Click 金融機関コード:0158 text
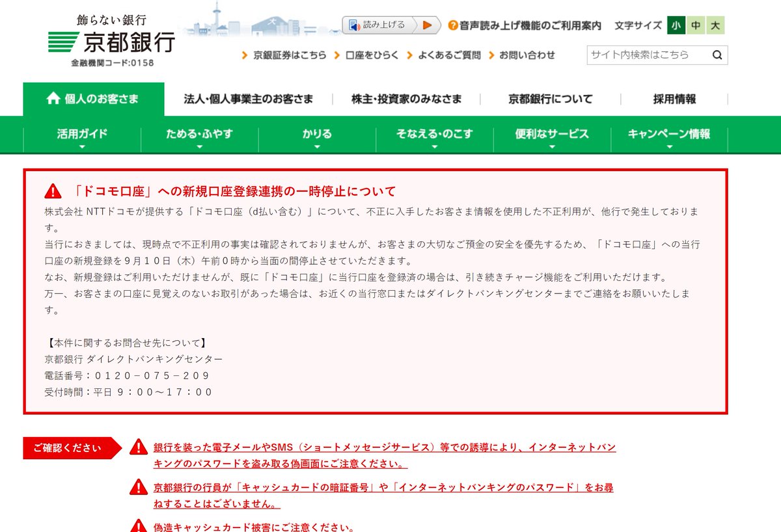This screenshot has width=781, height=532. click(113, 63)
